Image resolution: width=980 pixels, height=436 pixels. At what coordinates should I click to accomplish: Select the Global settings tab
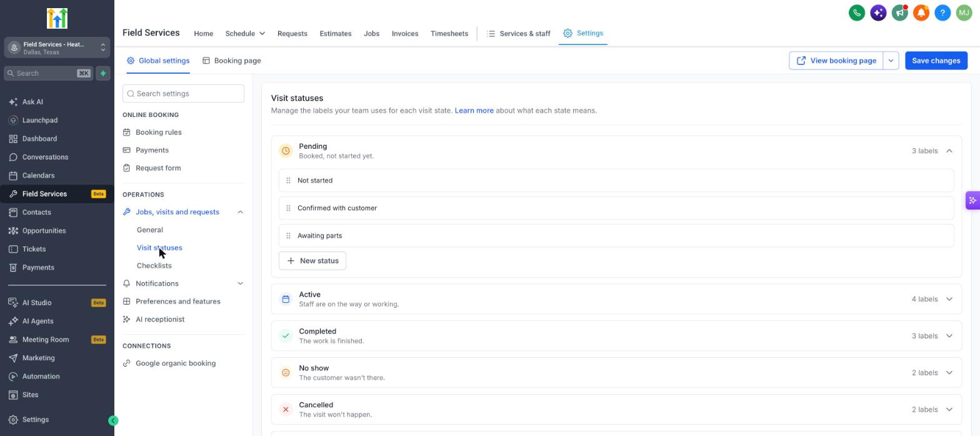158,61
